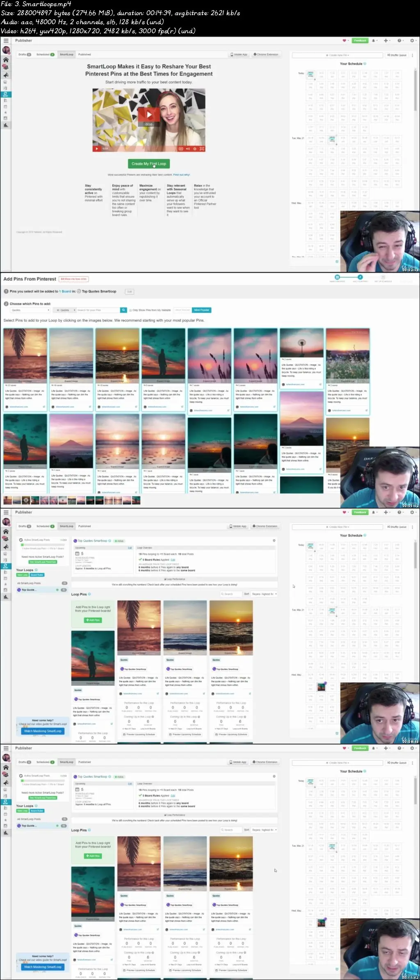
Task: Click megaphone icon in top frame sidebar
Action: coord(6,75)
